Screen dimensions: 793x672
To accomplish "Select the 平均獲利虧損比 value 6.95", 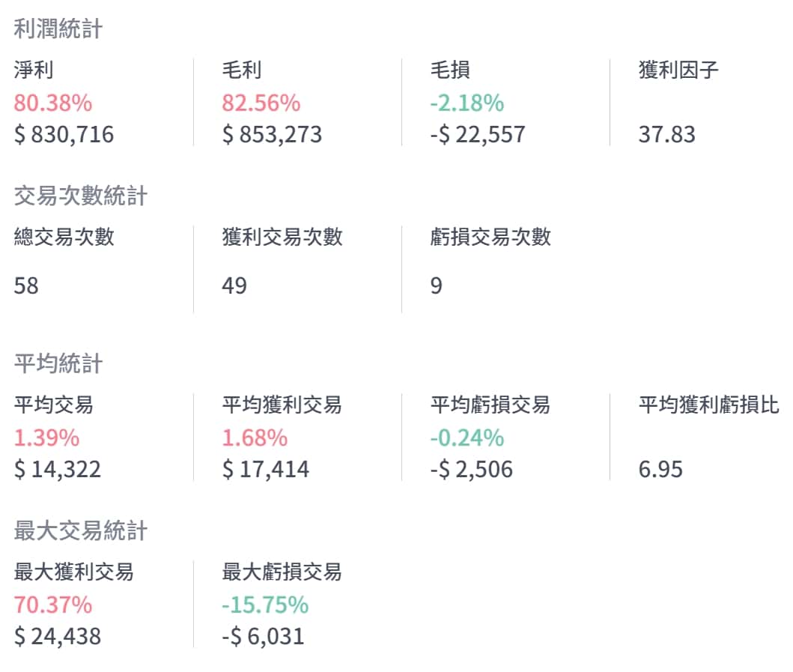I will point(660,470).
